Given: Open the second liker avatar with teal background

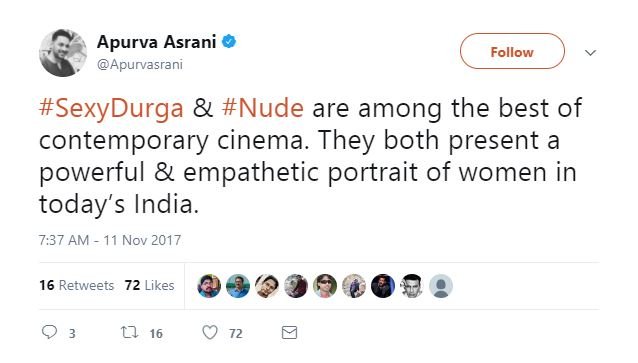Looking at the screenshot, I should [x=238, y=286].
